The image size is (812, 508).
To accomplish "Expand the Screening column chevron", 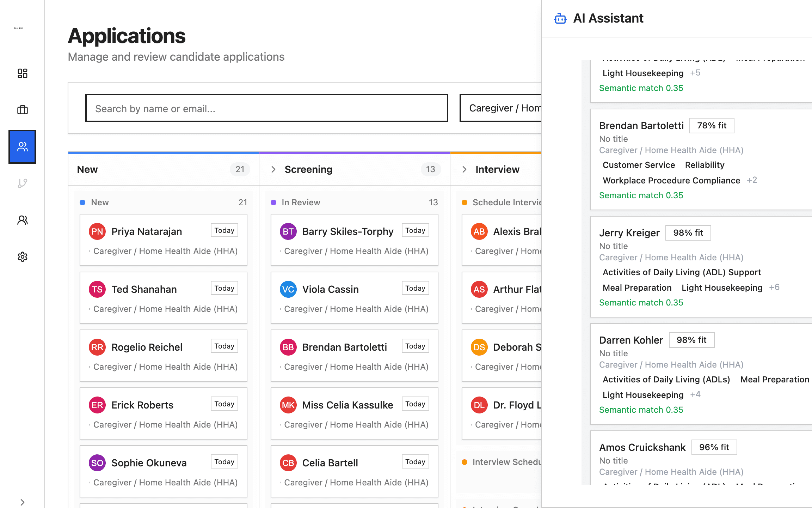I will click(273, 169).
